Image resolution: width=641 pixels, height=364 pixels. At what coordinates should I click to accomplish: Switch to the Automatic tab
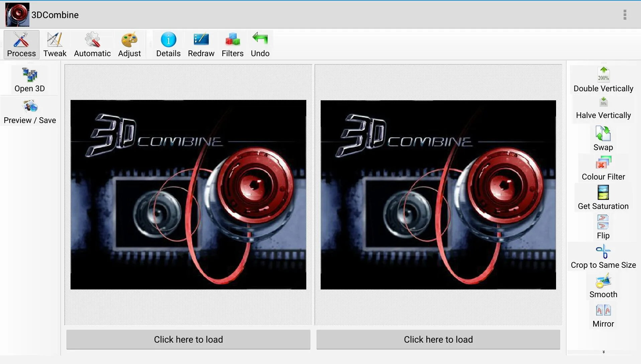(92, 45)
